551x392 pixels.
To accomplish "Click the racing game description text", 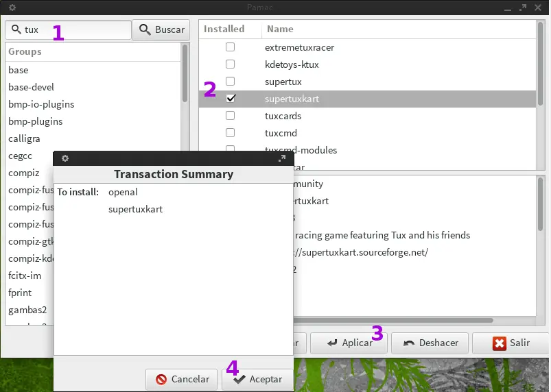I will (382, 235).
